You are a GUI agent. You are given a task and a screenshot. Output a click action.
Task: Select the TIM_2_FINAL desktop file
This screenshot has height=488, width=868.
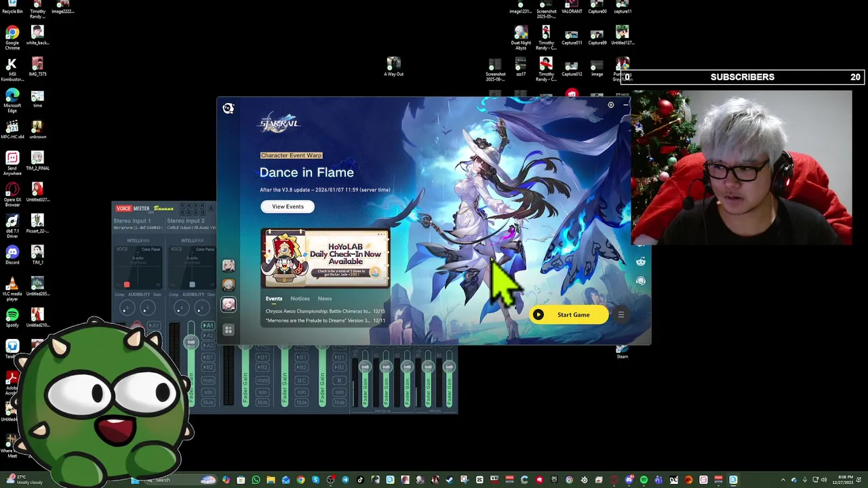point(37,161)
